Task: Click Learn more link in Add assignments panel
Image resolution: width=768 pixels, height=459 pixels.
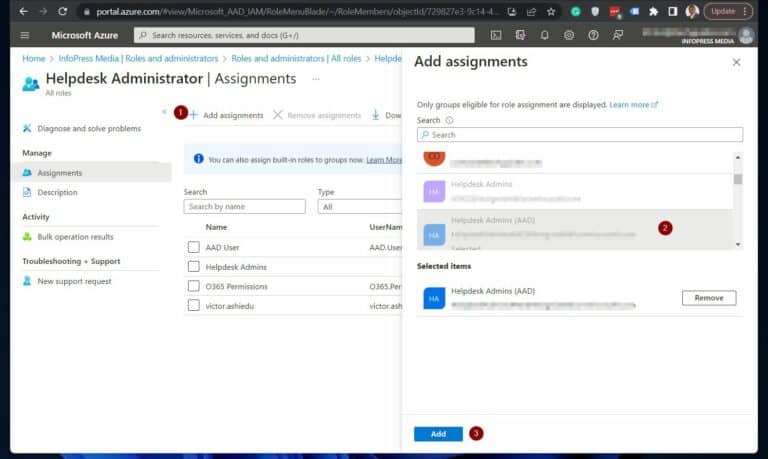Action: 633,104
